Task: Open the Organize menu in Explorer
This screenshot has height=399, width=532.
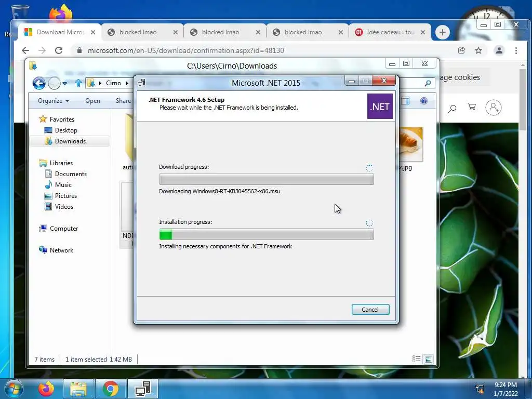Action: pyautogui.click(x=54, y=101)
